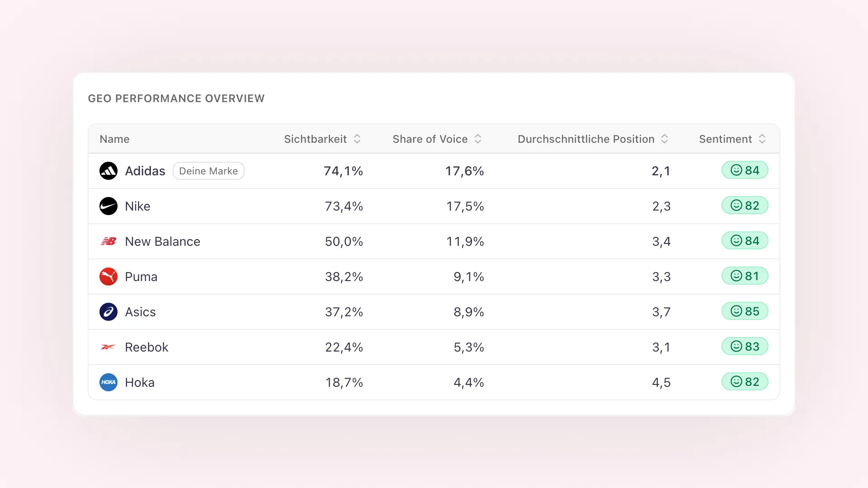Select the Reebok brand name

[146, 347]
